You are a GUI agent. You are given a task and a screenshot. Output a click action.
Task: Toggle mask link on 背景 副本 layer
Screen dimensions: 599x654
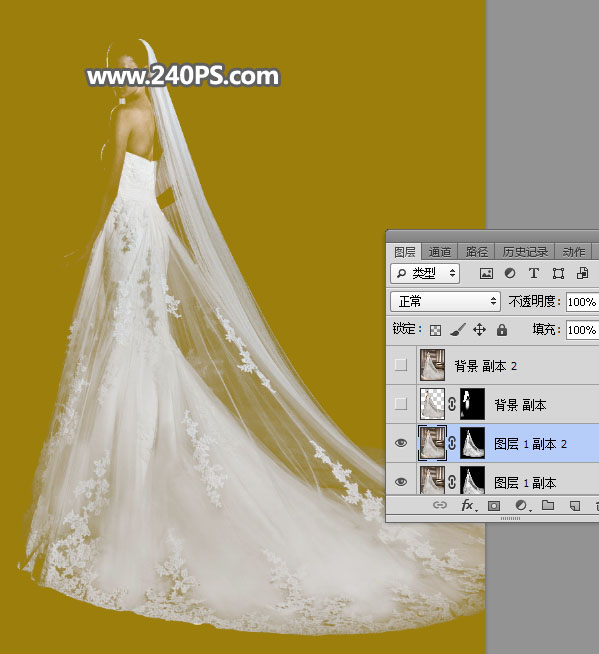pyautogui.click(x=452, y=404)
